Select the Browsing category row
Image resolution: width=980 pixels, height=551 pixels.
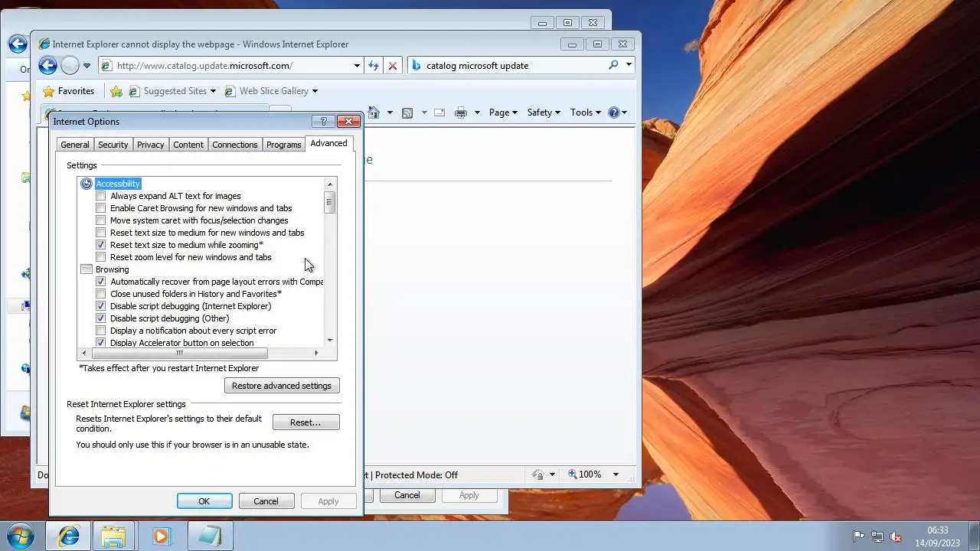[112, 269]
